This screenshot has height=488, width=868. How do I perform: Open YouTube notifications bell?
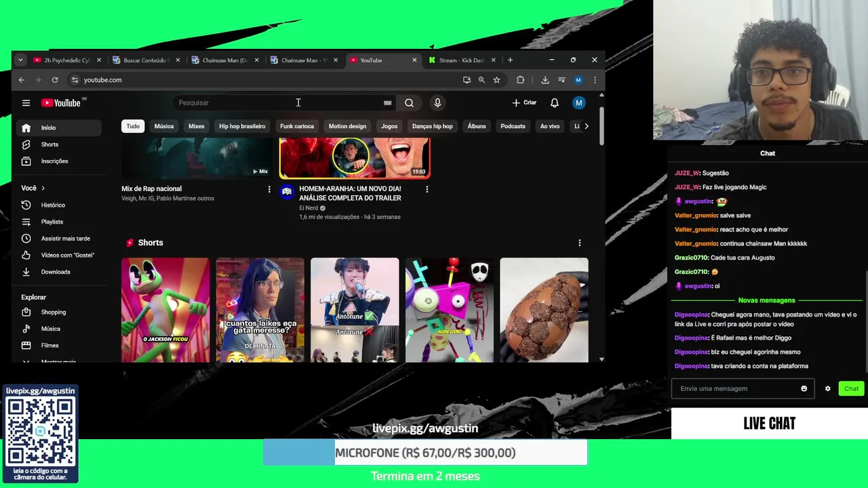coord(555,103)
